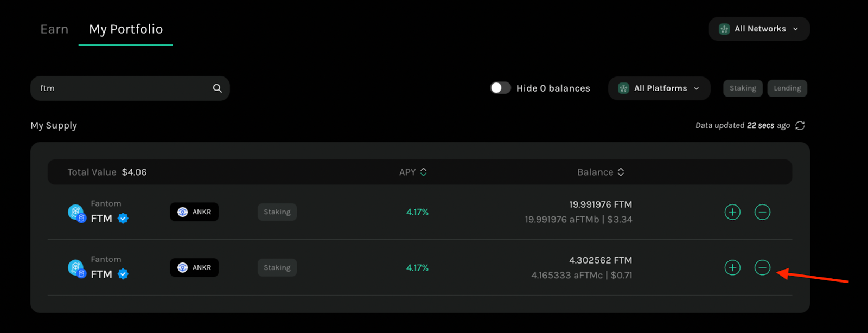Sort by APY column arrows

(424, 172)
